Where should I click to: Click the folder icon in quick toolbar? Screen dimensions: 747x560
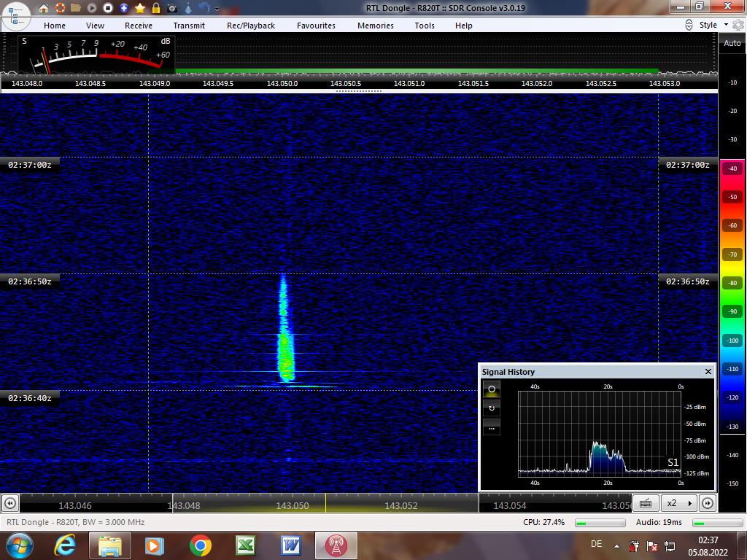click(x=75, y=7)
